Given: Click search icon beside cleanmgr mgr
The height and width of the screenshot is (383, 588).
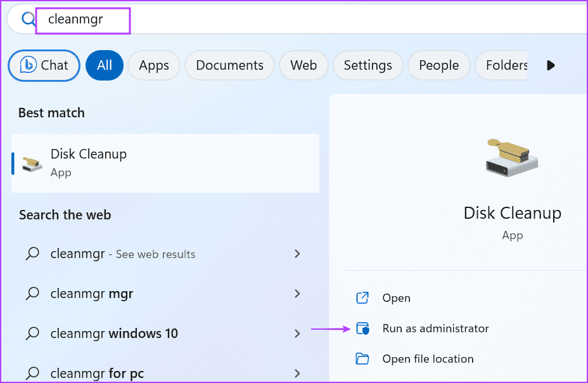Looking at the screenshot, I should pyautogui.click(x=32, y=294).
